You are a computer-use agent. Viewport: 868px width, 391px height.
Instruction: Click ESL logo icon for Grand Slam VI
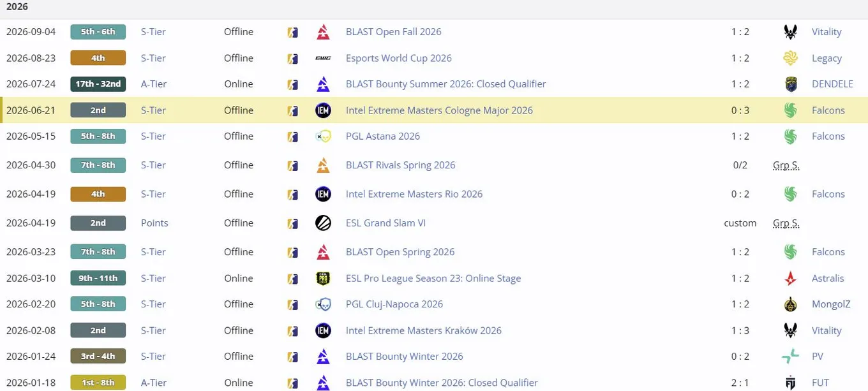tap(323, 223)
